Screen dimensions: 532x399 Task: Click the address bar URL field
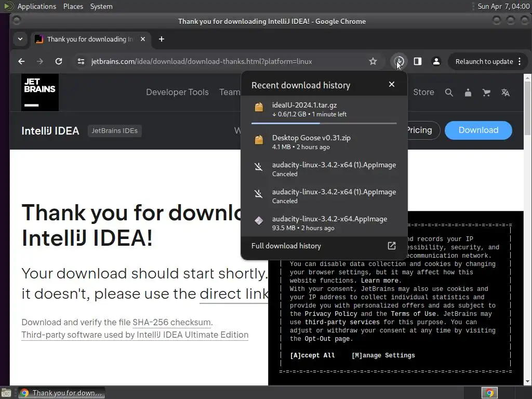pyautogui.click(x=202, y=61)
